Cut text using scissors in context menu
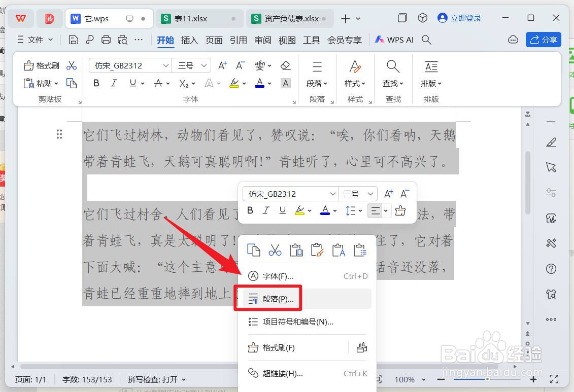The image size is (574, 392). click(275, 250)
